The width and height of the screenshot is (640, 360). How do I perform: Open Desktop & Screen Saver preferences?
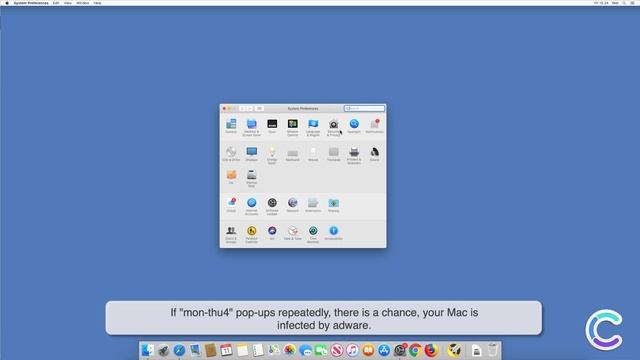click(x=251, y=127)
